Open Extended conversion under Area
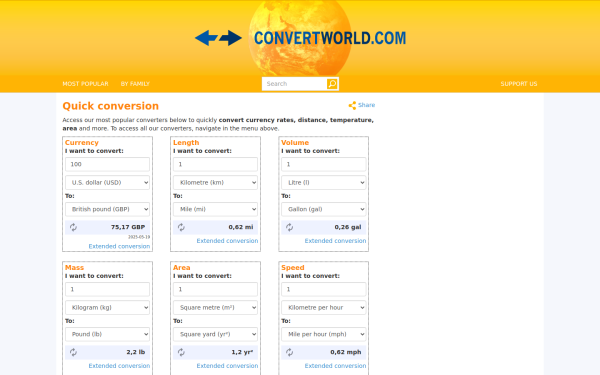This screenshot has height=375, width=600. (x=227, y=366)
